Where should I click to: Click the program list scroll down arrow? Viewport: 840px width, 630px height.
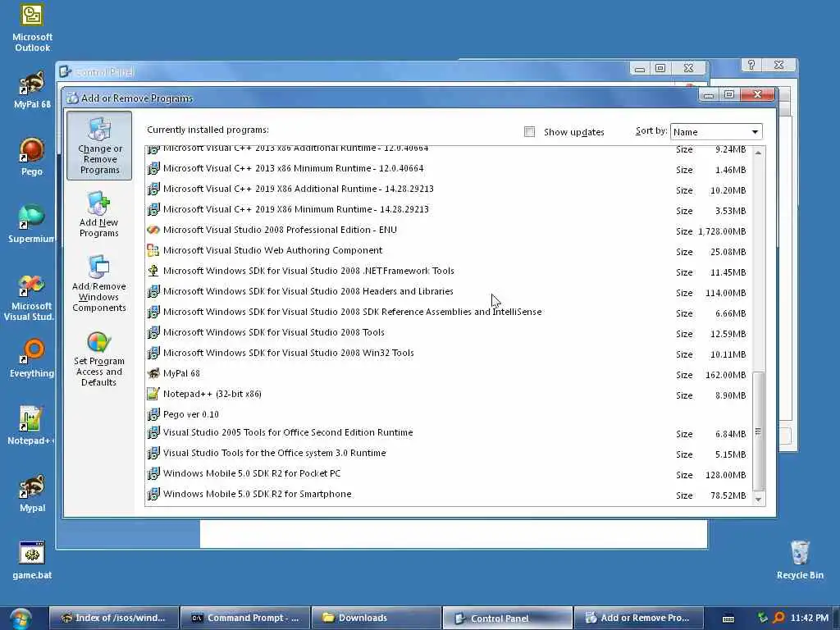(758, 500)
